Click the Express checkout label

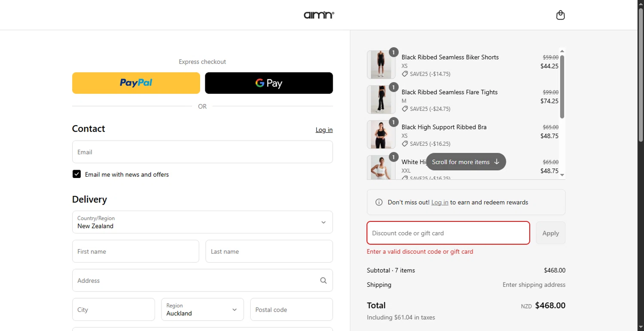[202, 61]
